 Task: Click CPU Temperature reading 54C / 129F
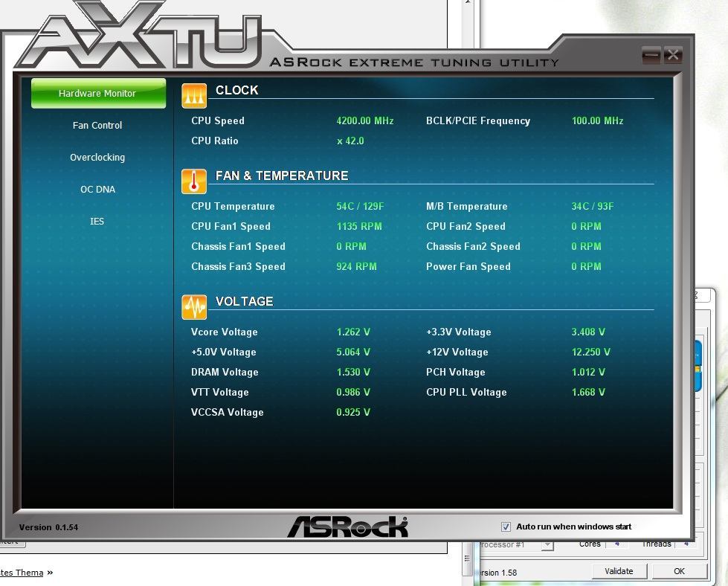coord(361,206)
